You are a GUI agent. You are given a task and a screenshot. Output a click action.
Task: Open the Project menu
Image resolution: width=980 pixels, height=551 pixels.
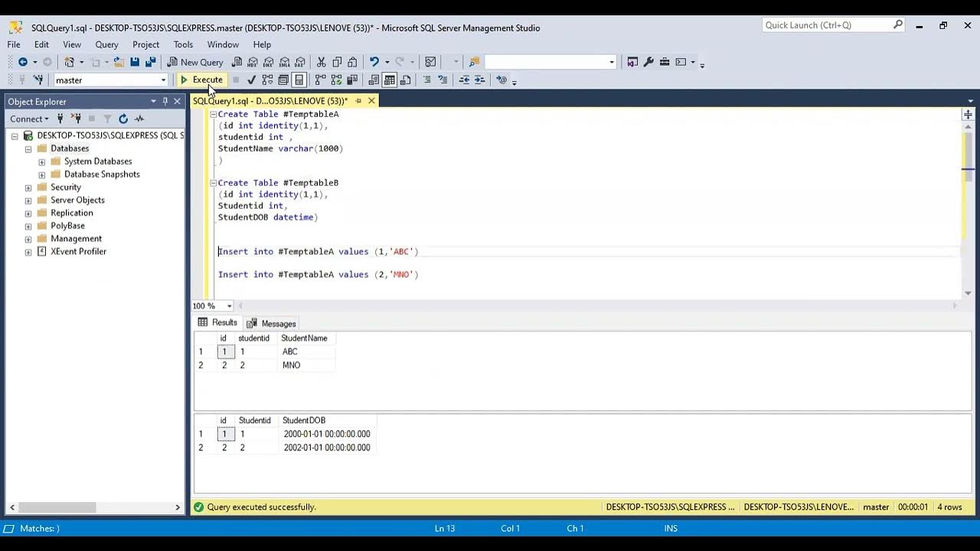click(x=145, y=44)
